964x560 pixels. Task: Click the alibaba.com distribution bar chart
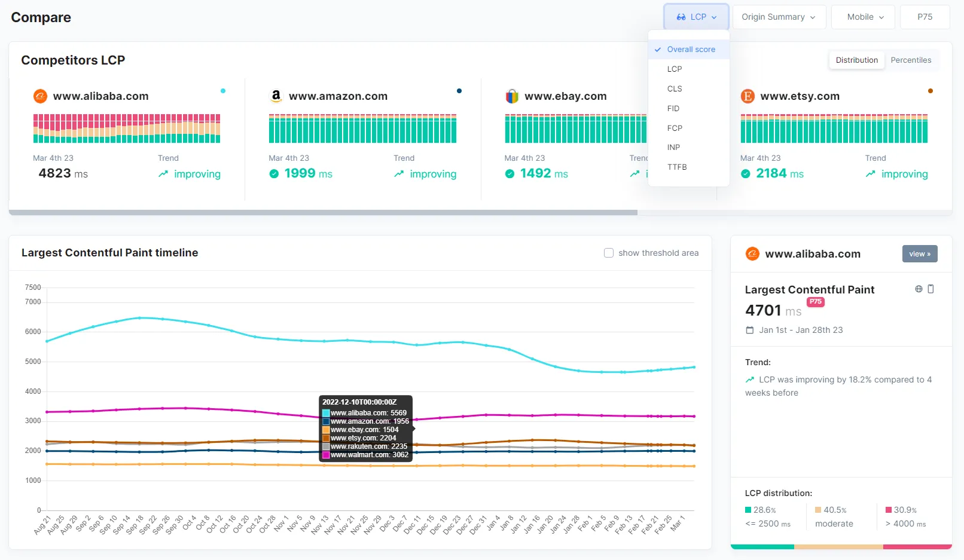(x=127, y=128)
